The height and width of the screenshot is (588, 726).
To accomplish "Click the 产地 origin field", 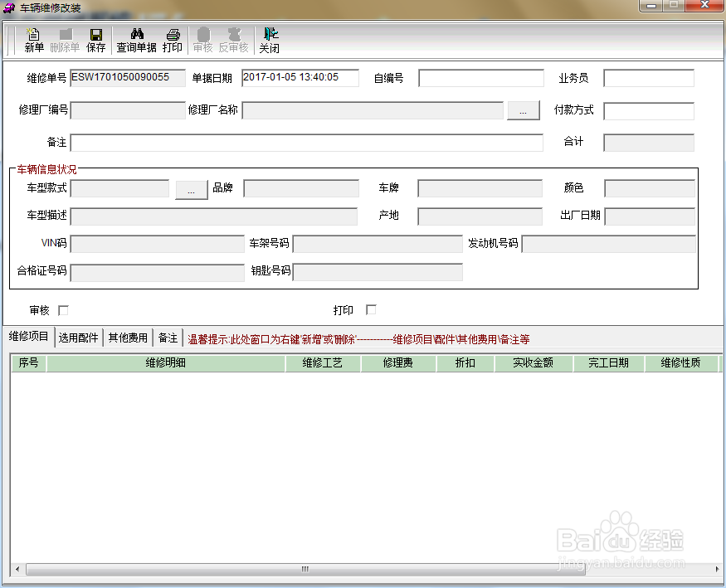I will [480, 216].
